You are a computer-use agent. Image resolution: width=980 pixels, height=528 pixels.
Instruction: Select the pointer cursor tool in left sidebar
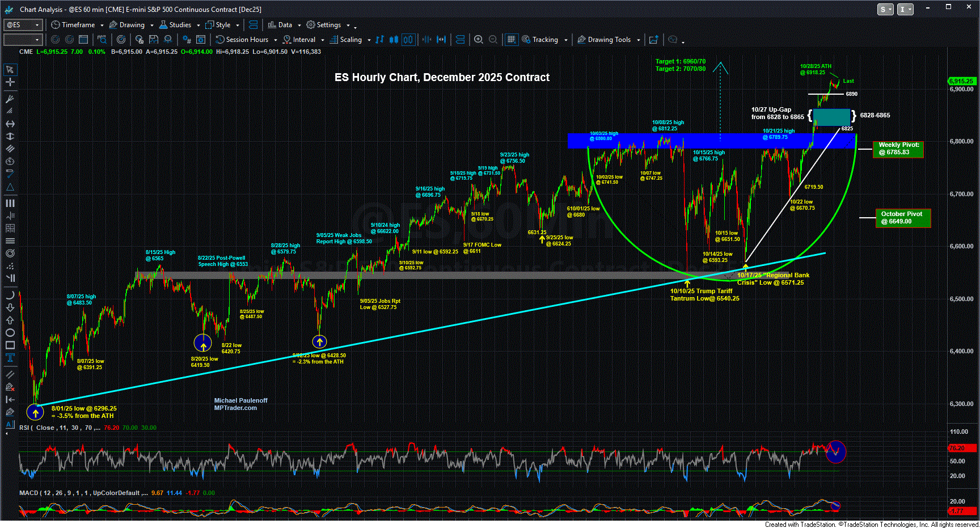pos(10,70)
